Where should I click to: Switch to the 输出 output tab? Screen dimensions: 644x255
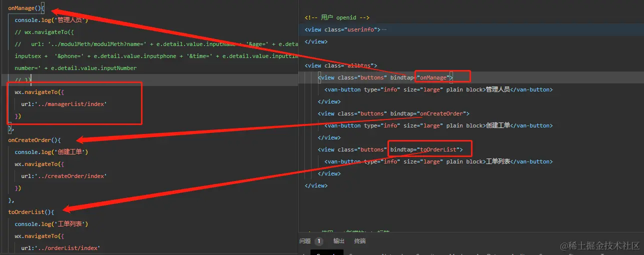click(339, 241)
